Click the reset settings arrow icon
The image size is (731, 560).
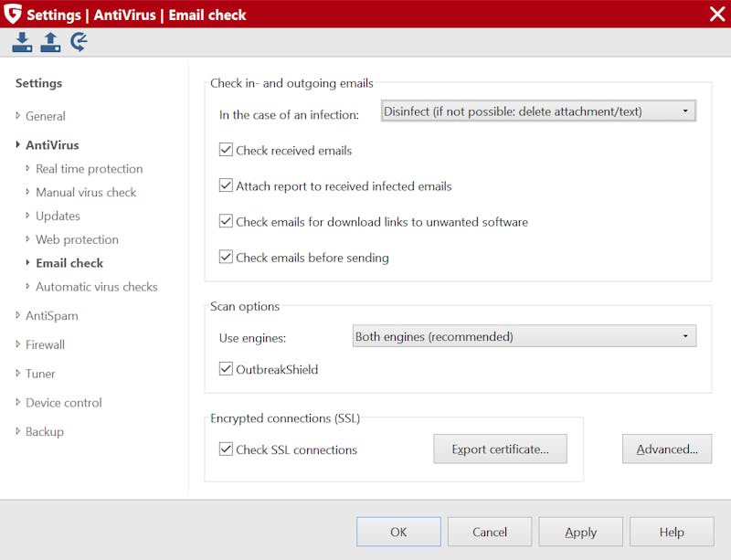79,41
